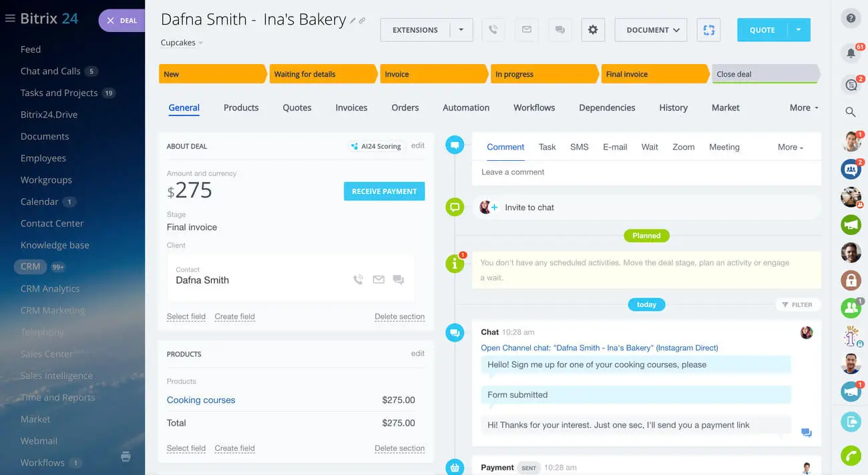868x475 pixels.
Task: Expand the Quote button dropdown arrow
Action: tap(799, 30)
